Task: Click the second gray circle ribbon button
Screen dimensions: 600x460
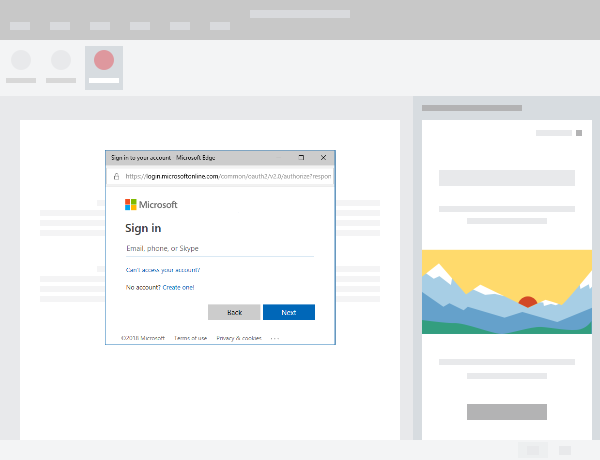Action: [61, 61]
